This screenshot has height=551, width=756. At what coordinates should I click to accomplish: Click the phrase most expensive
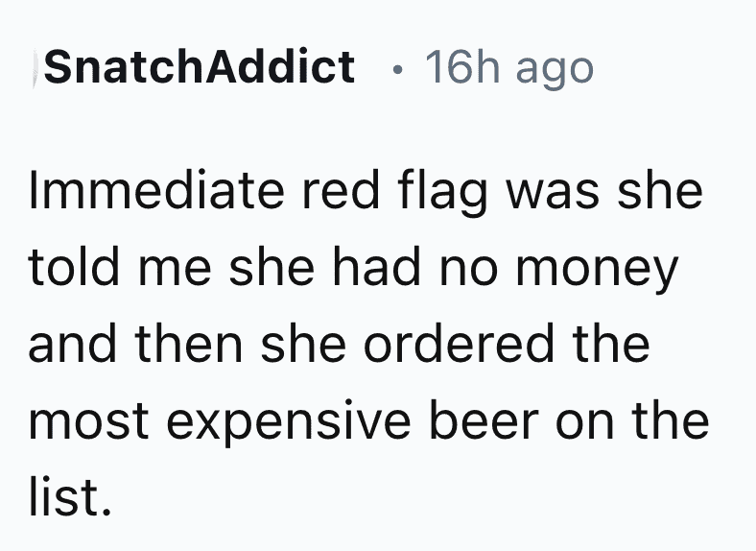click(220, 422)
